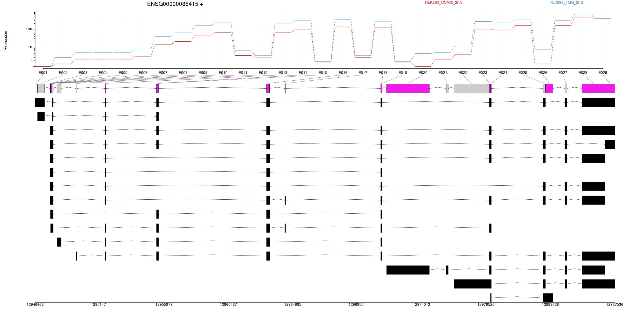This screenshot has width=644, height=309.
Task: Click the y-axis tick value 1
Action: click(x=31, y=61)
